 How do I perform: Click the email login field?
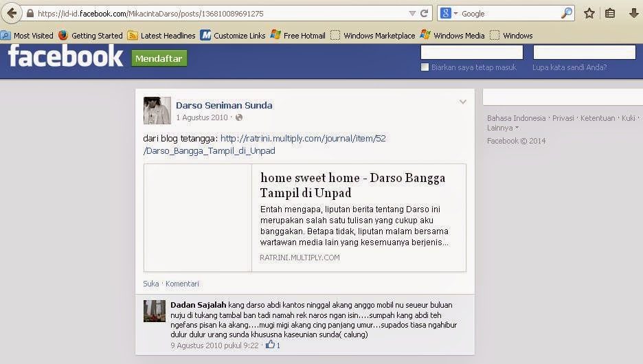pyautogui.click(x=471, y=52)
